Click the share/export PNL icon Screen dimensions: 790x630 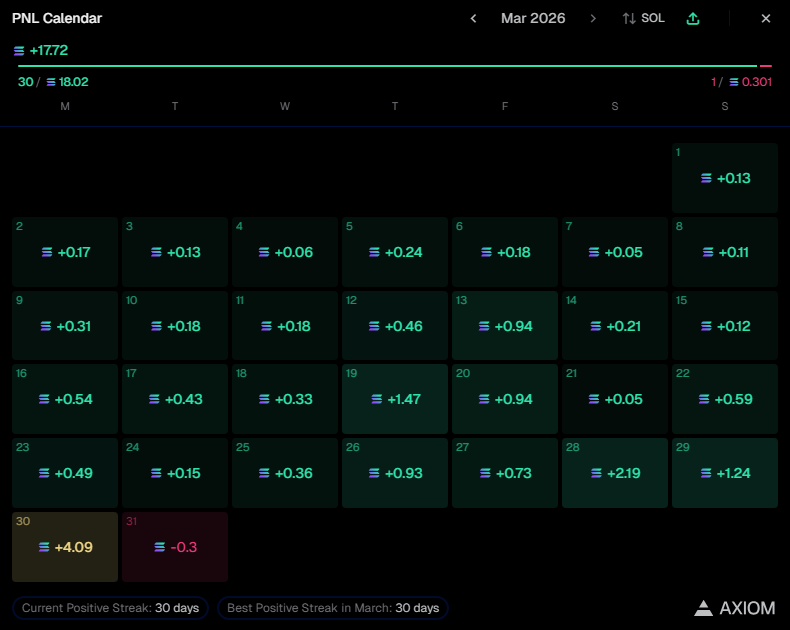693,19
